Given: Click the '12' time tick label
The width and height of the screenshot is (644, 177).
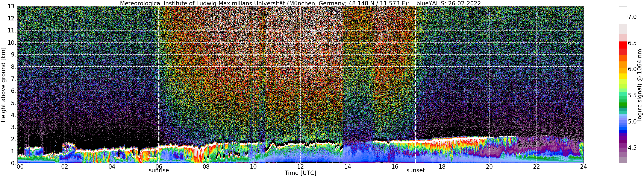Looking at the screenshot, I should [x=300, y=166].
